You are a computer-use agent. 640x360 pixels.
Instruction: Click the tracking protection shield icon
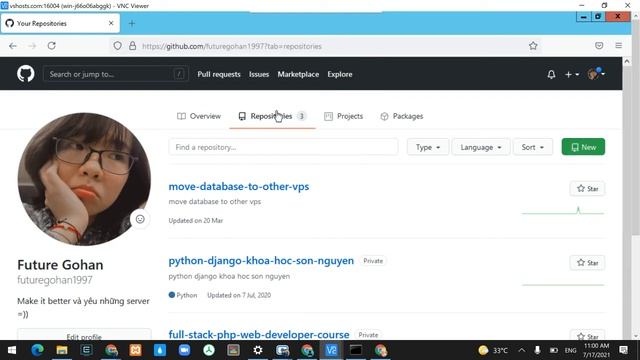[118, 46]
